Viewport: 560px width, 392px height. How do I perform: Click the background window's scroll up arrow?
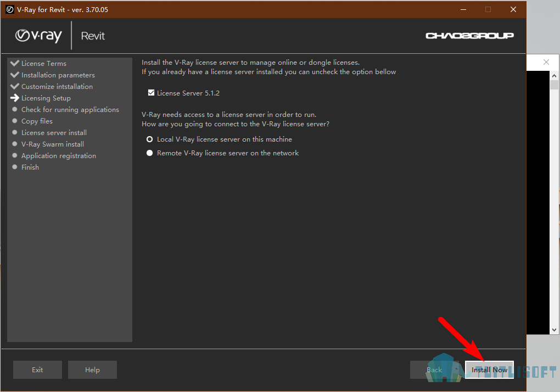coord(554,76)
